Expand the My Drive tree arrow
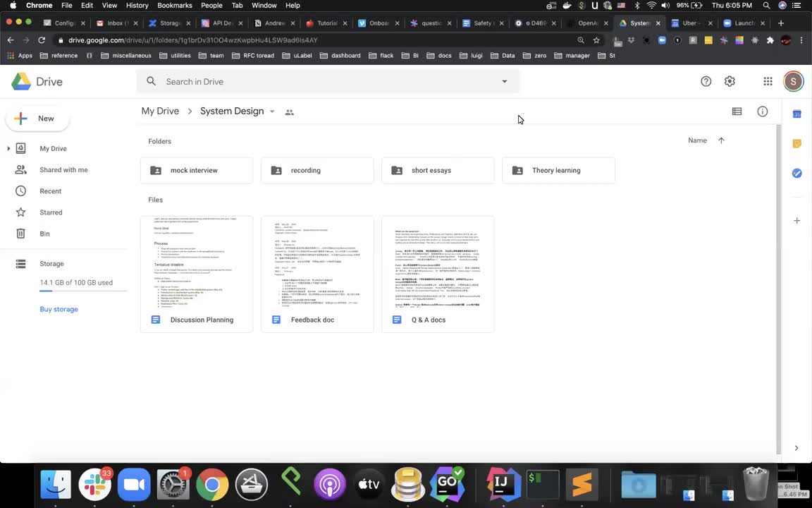The height and width of the screenshot is (508, 812). 8,149
